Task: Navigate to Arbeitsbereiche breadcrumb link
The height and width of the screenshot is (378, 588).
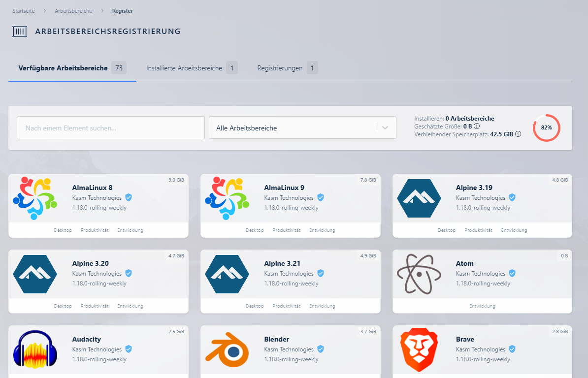Action: pos(73,11)
